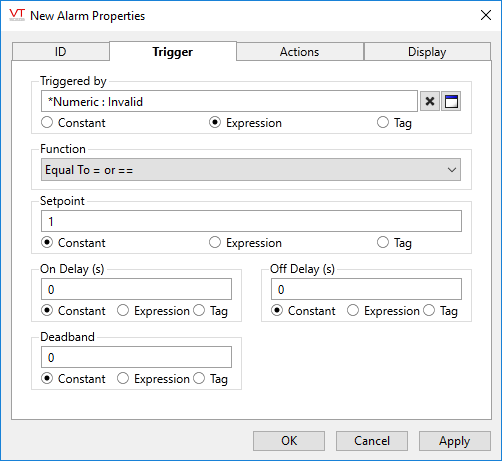Open the expression editor window icon
502x461 pixels.
[451, 101]
